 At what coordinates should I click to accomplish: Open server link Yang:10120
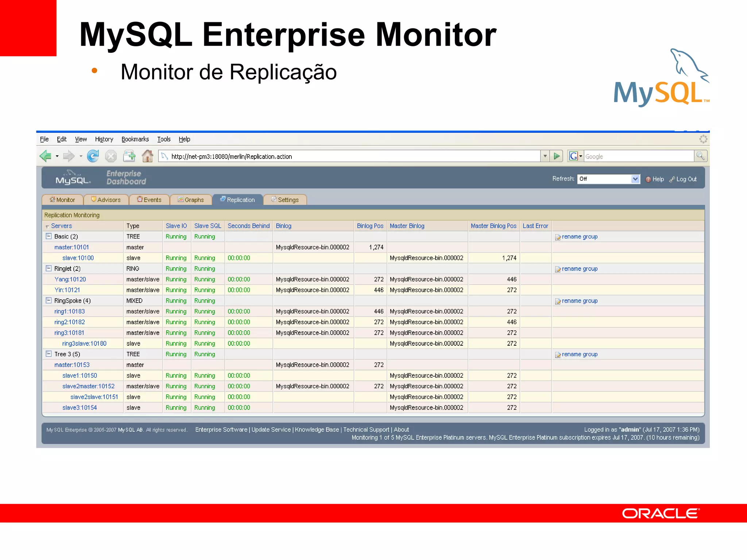coord(70,279)
